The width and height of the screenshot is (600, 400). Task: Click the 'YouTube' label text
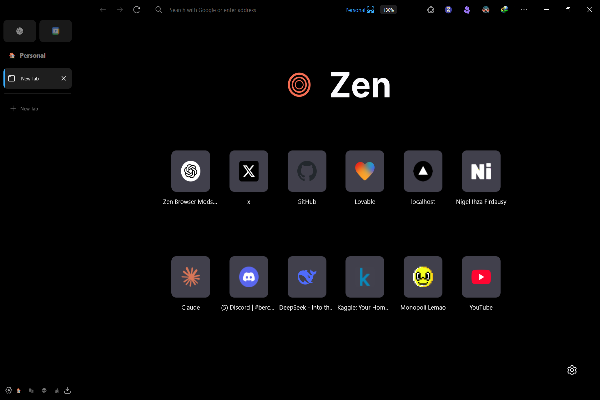[481, 307]
